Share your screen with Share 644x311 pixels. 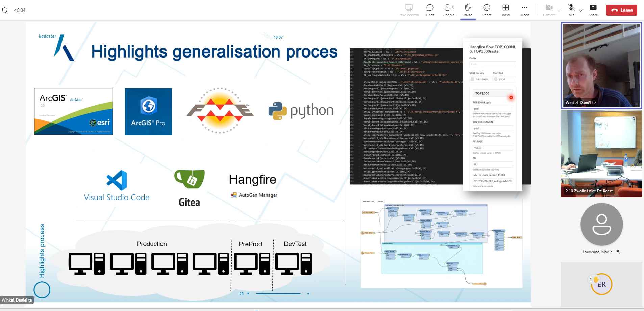coord(593,10)
